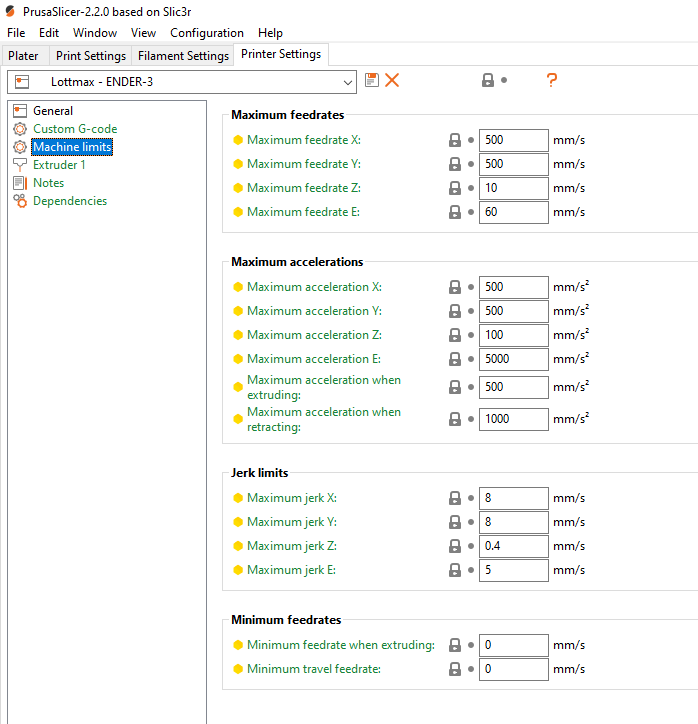Select the Printer Settings tab

tap(281, 54)
